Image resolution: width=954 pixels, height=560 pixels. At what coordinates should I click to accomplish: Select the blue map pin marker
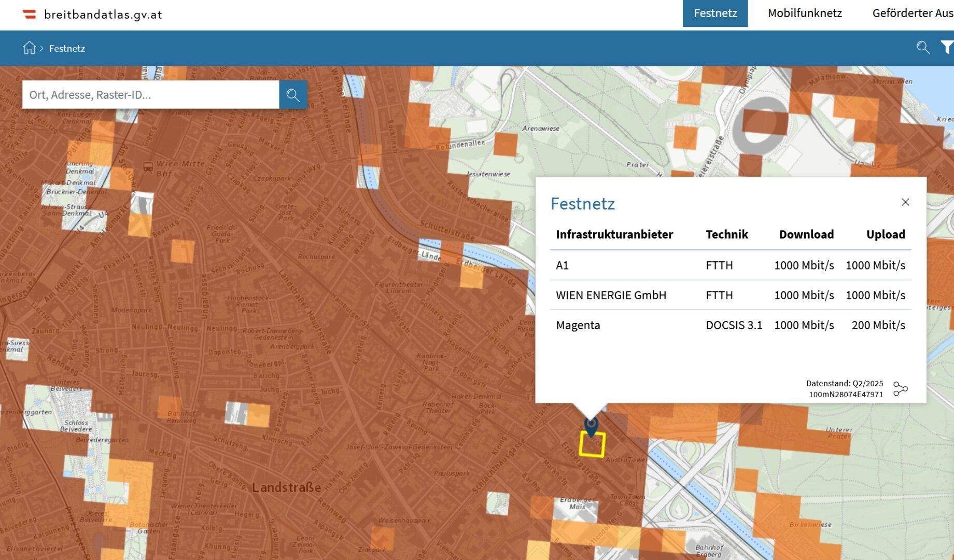pos(591,426)
